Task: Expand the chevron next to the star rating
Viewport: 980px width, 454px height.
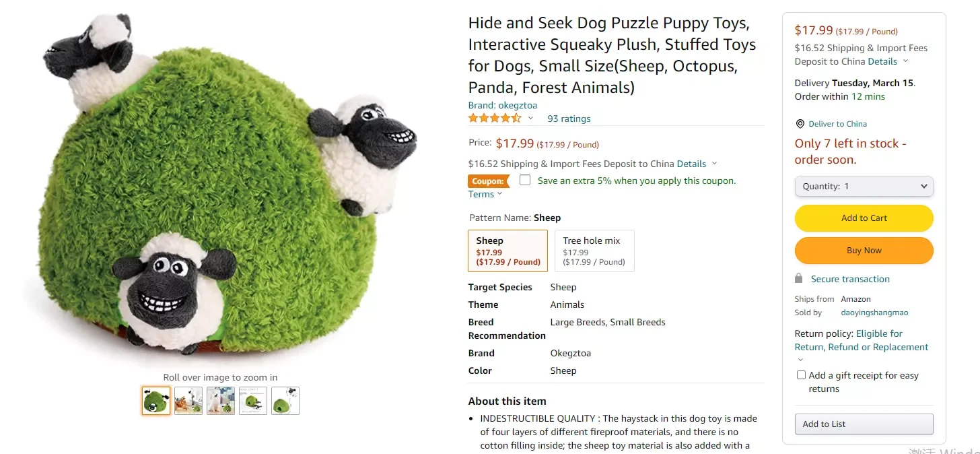Action: coord(530,119)
